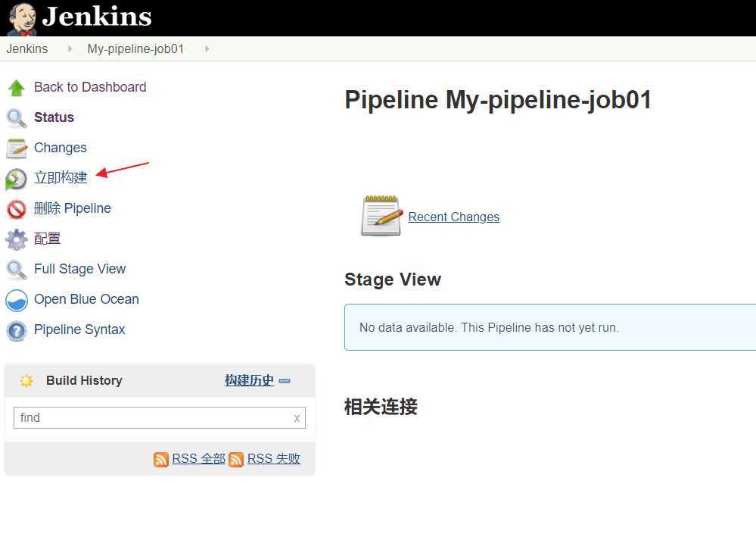Viewport: 756px width, 534px height.
Task: Click the 立即构建 clock build icon
Action: [17, 179]
